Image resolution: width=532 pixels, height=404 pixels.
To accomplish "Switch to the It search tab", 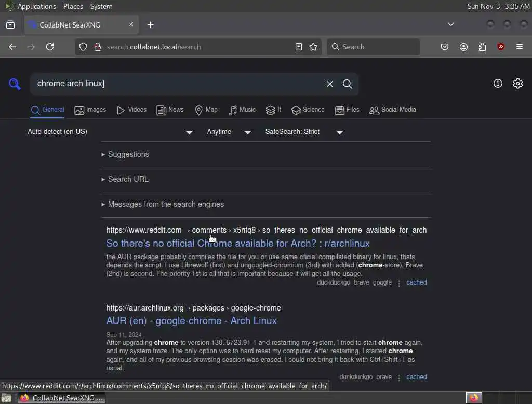I will point(273,110).
